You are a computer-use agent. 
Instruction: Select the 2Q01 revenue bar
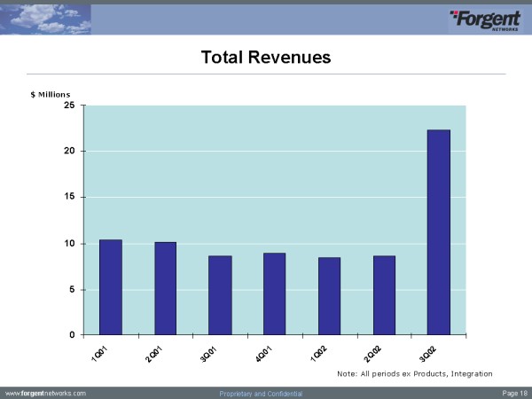click(165, 288)
